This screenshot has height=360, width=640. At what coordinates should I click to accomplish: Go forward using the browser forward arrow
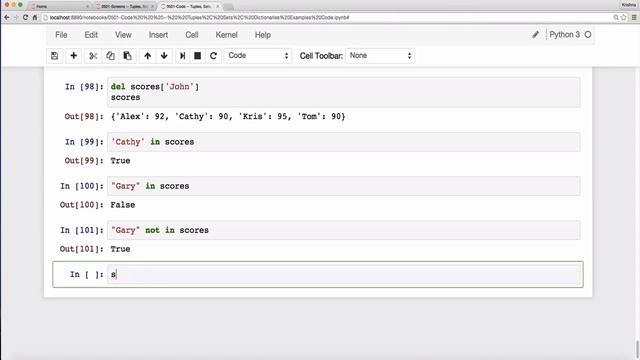click(x=16, y=17)
